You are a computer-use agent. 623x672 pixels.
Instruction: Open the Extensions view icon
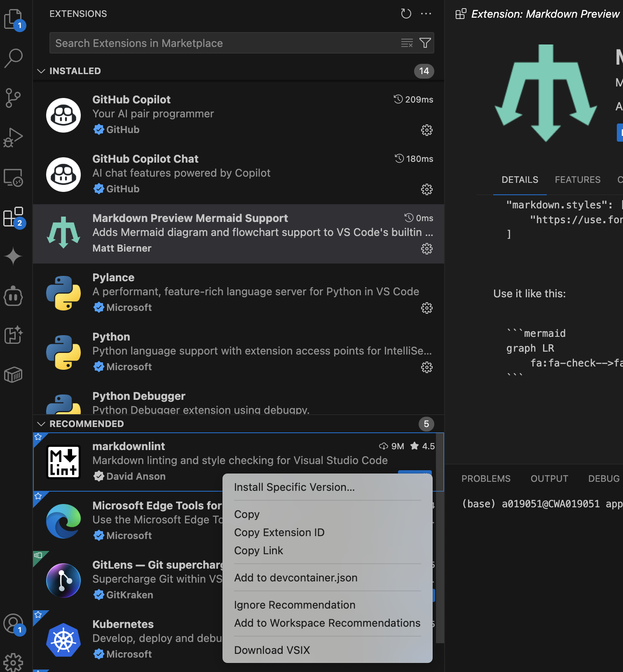coord(14,217)
